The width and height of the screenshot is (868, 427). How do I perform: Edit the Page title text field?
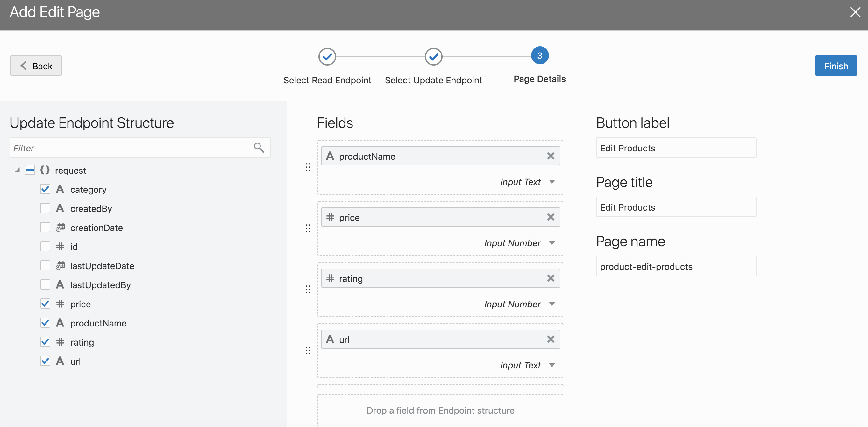click(676, 207)
